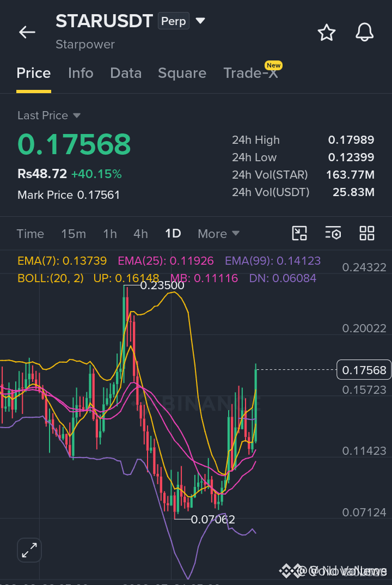Tap the 0.07062 low price marker
This screenshot has height=585, width=392.
pos(212,519)
